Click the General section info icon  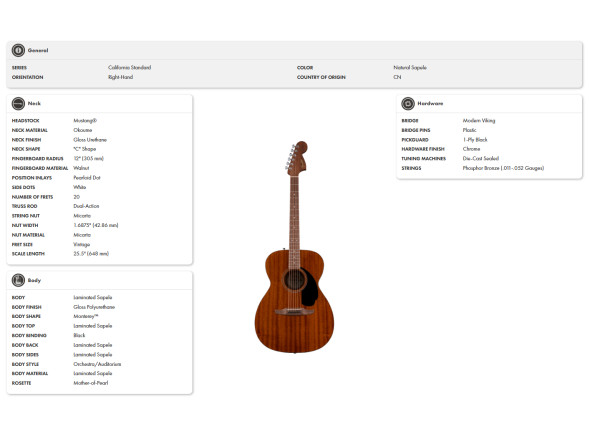pos(18,50)
